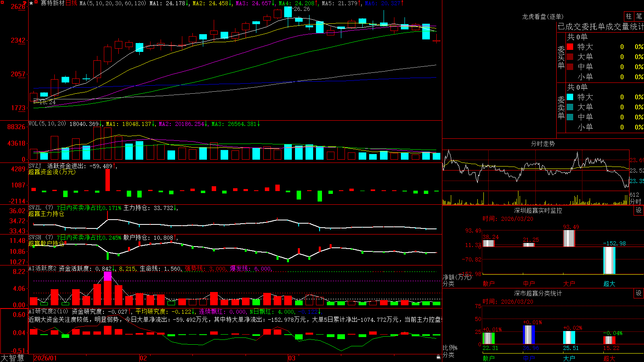Click the cyan 特大 sell order swatch
Viewport: 644px width, 362px height.
pos(570,97)
